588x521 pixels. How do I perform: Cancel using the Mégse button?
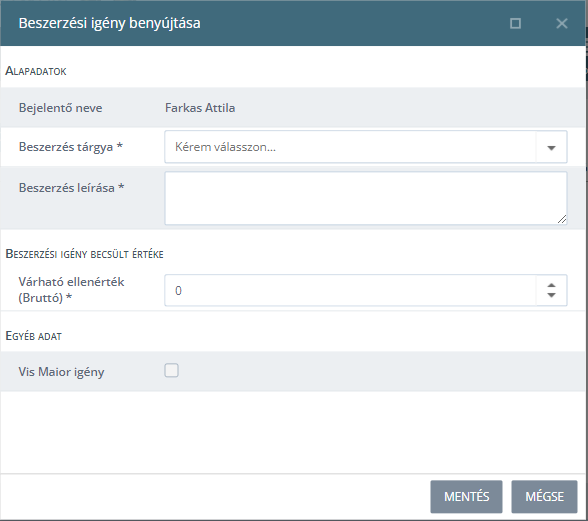coord(544,497)
